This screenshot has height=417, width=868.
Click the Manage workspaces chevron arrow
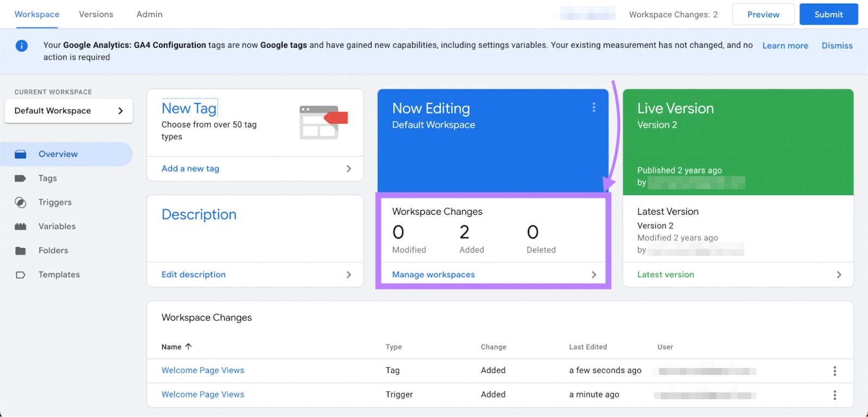[x=593, y=275]
